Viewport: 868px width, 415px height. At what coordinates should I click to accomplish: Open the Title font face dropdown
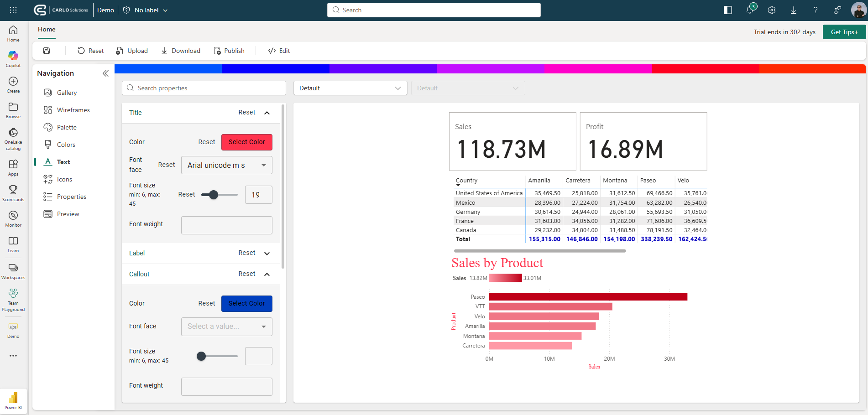[x=226, y=165]
